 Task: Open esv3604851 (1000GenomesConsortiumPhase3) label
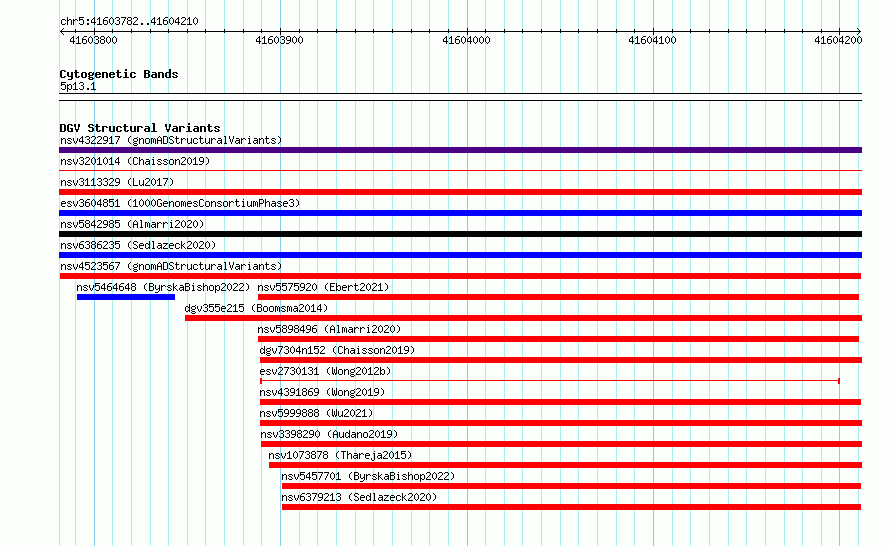point(180,203)
